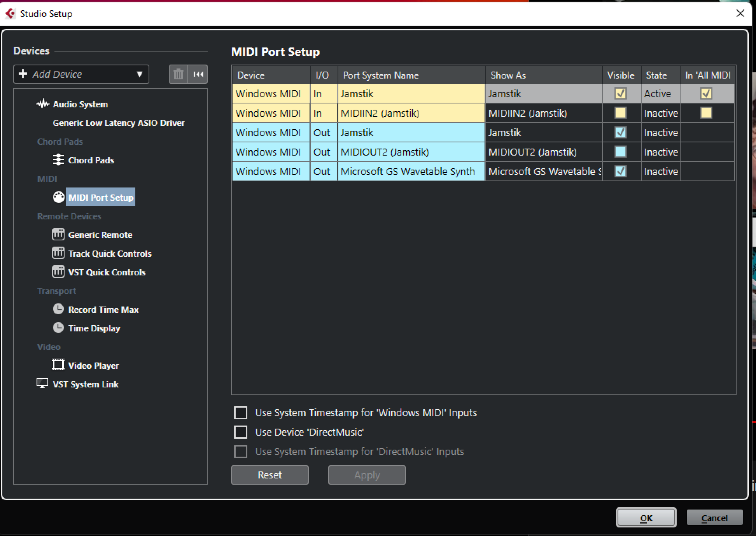Click Show As field for Jamstik Out row
Screen dimensions: 756x536
point(544,133)
